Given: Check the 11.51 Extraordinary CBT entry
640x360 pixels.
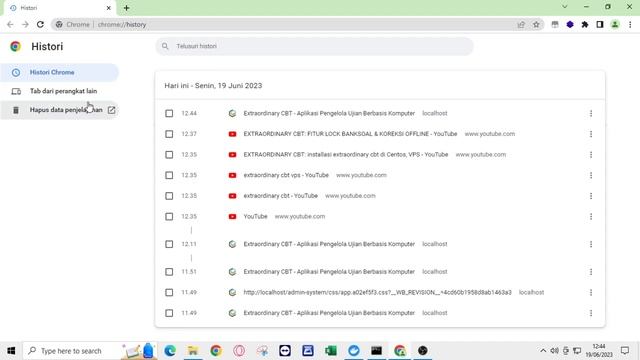Looking at the screenshot, I should (x=169, y=272).
